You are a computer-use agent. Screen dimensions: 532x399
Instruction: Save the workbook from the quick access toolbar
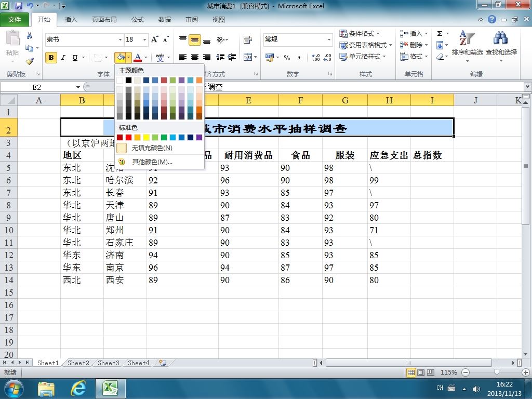(x=18, y=6)
